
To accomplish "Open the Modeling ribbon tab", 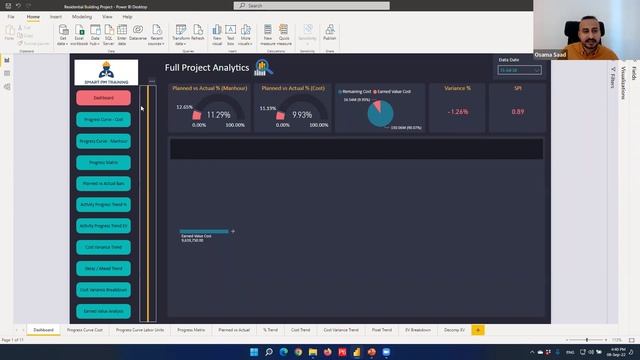I will pos(82,17).
